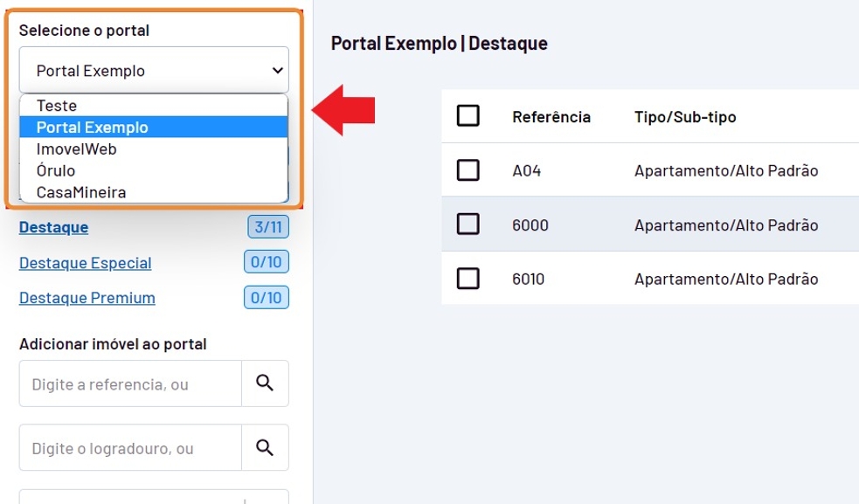Screen dimensions: 859x504
Task: Select the checkbox for reference 6010
Action: 468,279
